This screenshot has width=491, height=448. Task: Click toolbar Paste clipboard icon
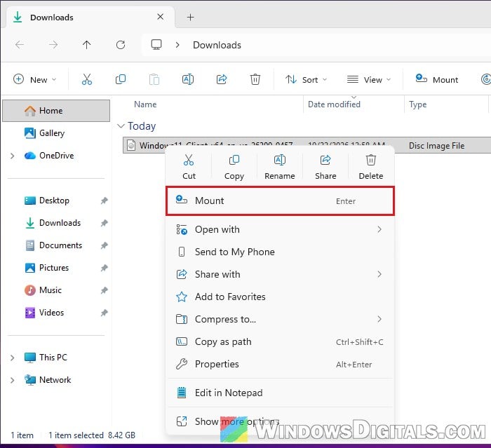click(154, 79)
